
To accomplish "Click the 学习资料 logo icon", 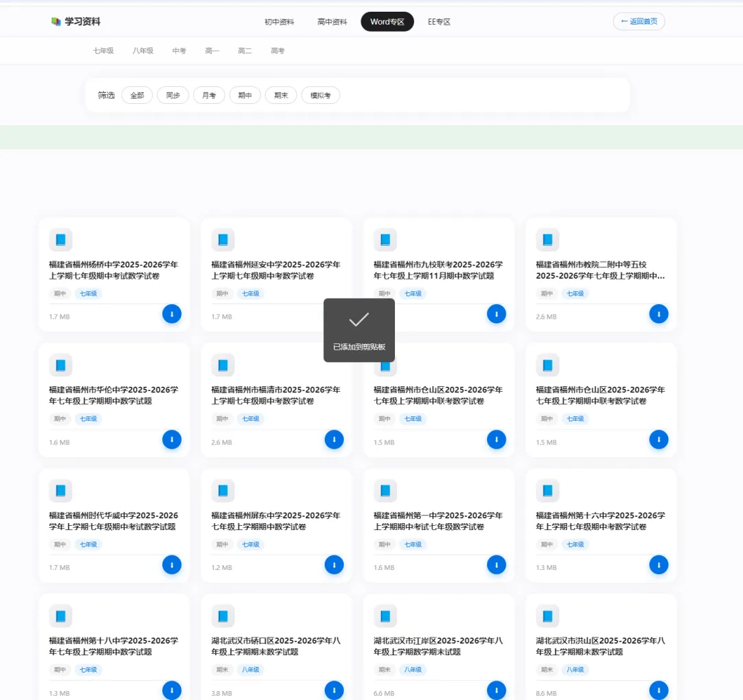I will [56, 21].
